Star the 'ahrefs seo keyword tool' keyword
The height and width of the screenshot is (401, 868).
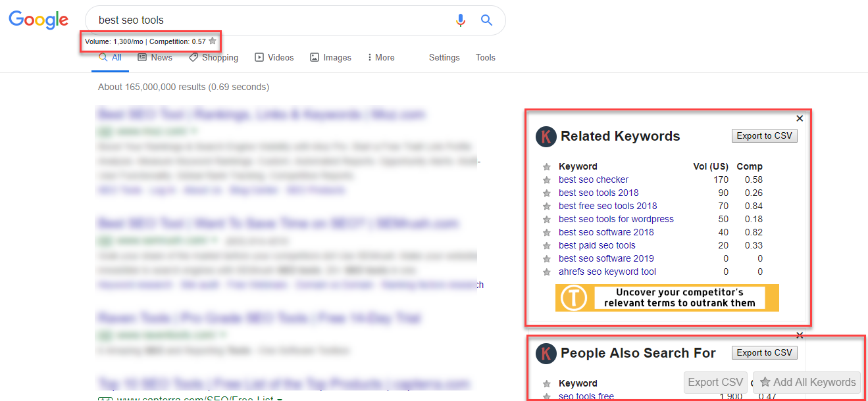pyautogui.click(x=546, y=272)
